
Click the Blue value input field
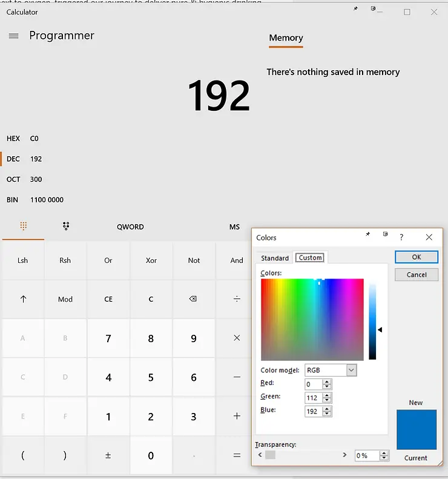tap(314, 411)
